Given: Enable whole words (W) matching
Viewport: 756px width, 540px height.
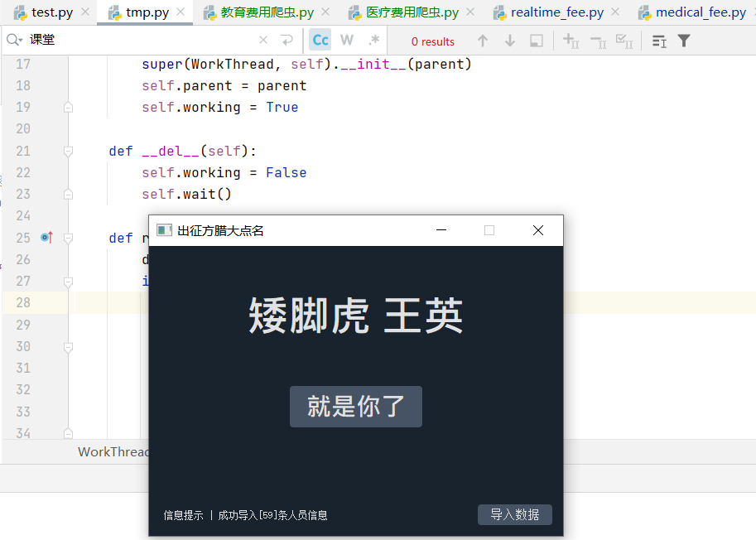Looking at the screenshot, I should click(x=347, y=39).
